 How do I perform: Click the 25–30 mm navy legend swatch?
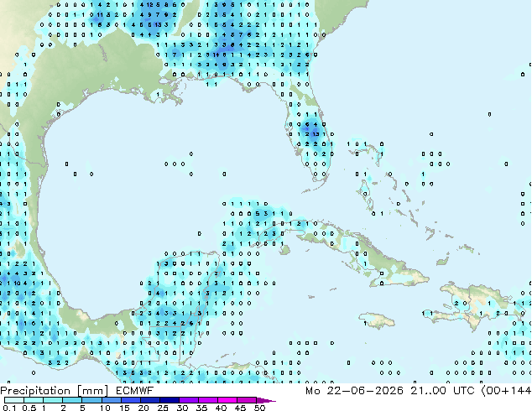[x=170, y=400]
